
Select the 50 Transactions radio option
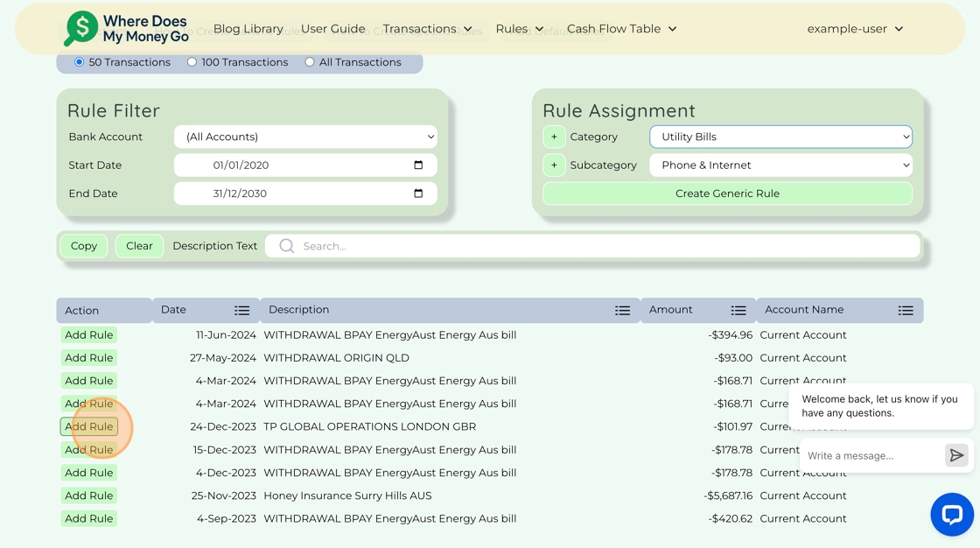tap(80, 62)
